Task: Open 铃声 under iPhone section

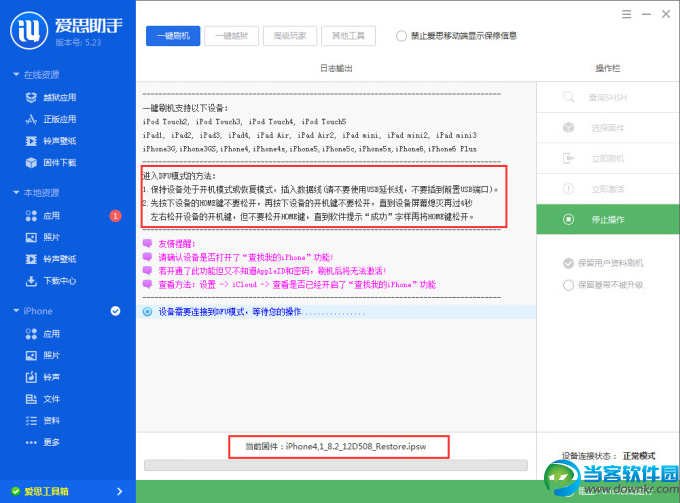Action: (43, 377)
